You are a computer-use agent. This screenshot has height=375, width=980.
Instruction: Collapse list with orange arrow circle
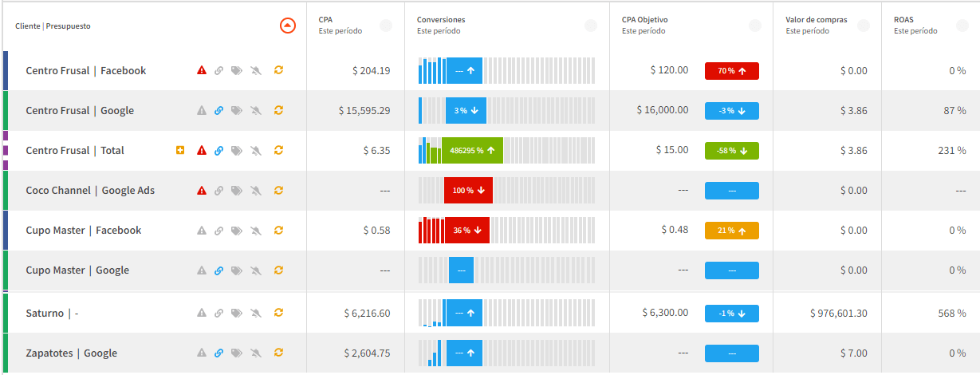click(x=288, y=26)
